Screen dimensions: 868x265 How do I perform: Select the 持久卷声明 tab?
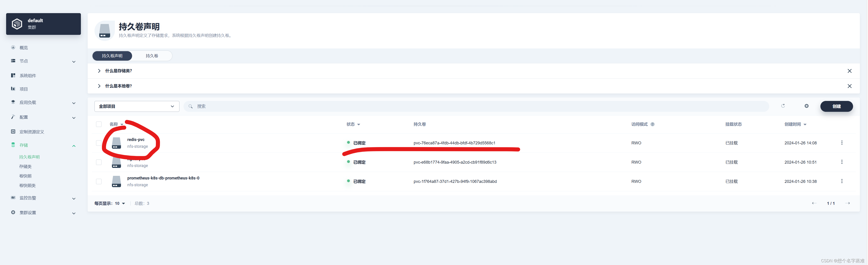click(x=112, y=56)
